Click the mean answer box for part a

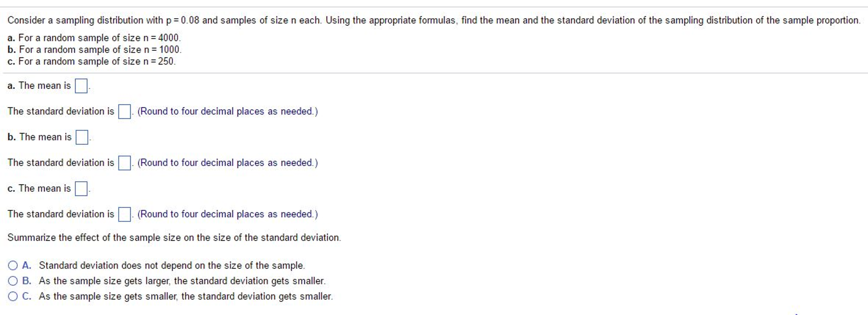tap(80, 87)
